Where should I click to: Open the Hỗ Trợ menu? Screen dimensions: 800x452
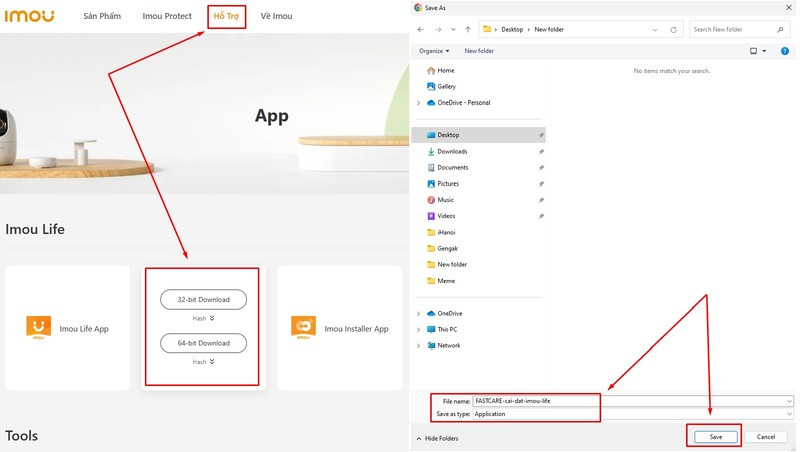226,16
